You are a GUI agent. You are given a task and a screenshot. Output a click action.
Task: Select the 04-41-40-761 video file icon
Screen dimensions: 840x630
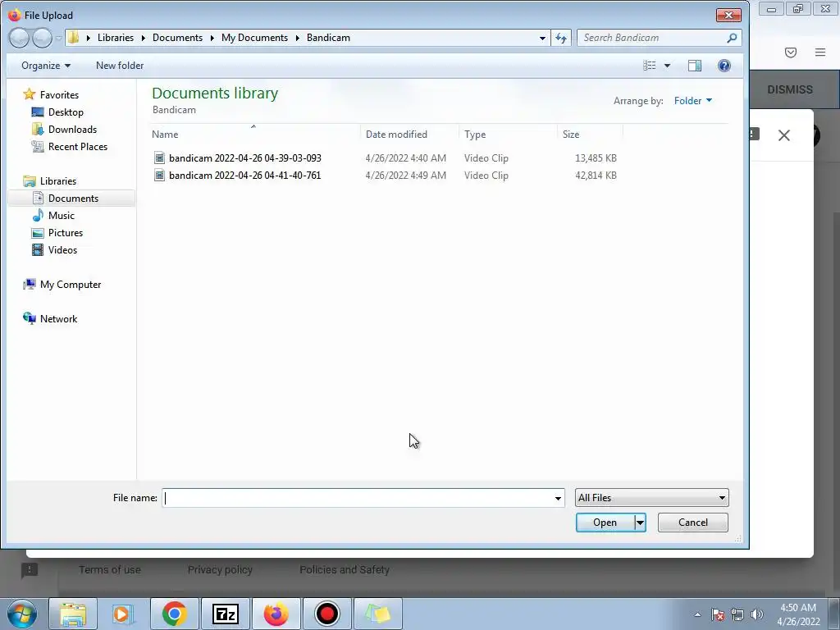tap(159, 175)
